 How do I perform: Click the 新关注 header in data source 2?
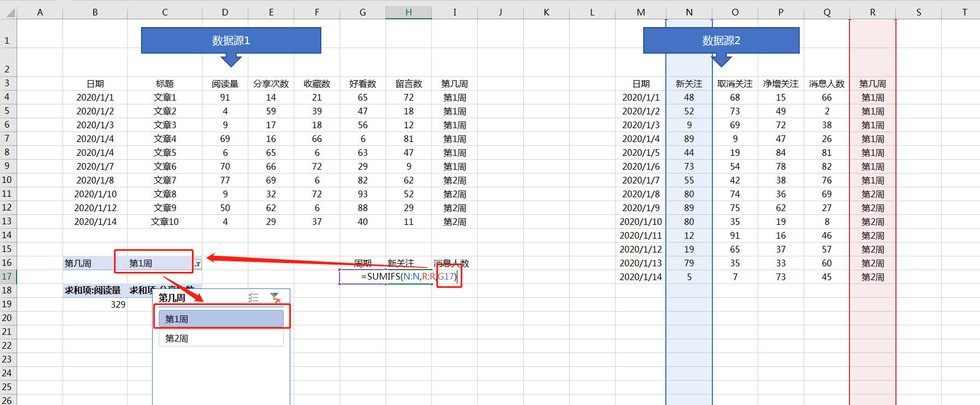pos(689,83)
